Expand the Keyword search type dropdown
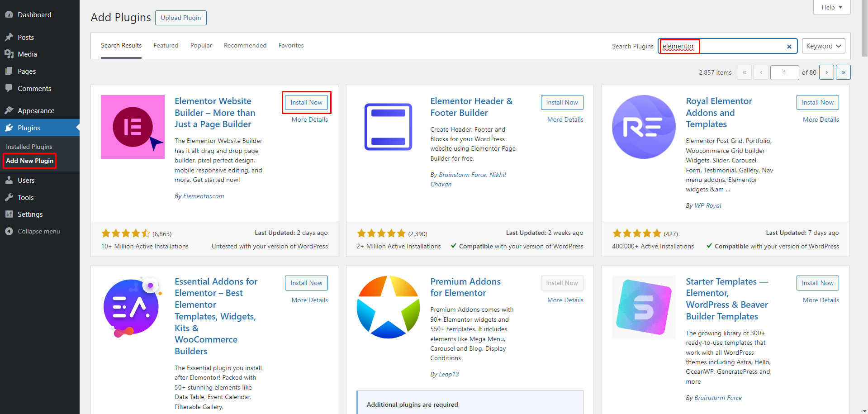868x414 pixels. pyautogui.click(x=823, y=46)
